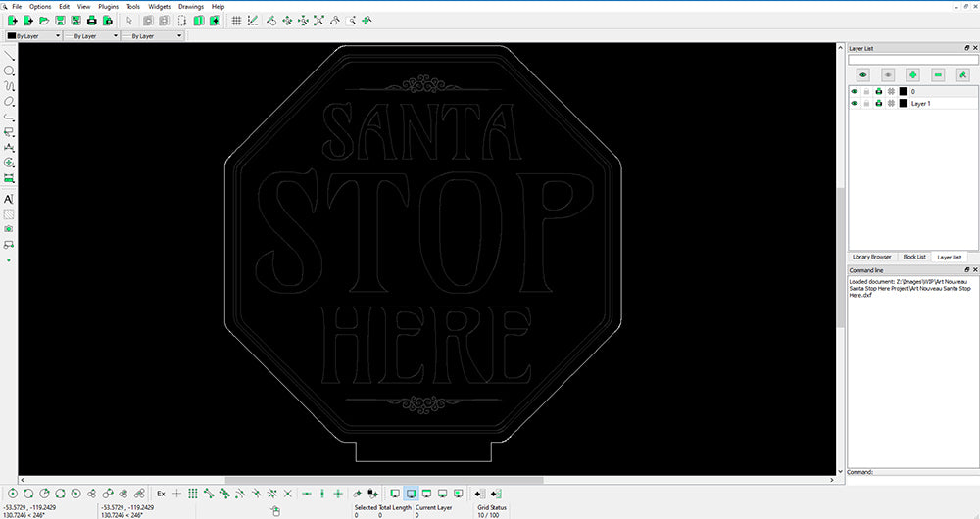The image size is (980, 519).
Task: Print the drawing
Action: [x=92, y=21]
